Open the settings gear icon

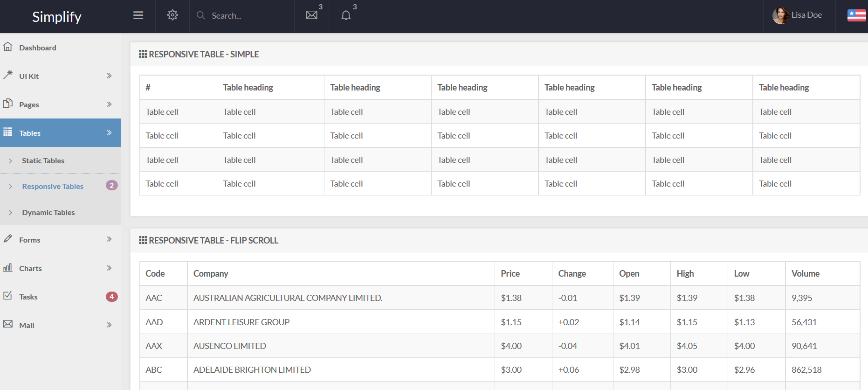(172, 15)
